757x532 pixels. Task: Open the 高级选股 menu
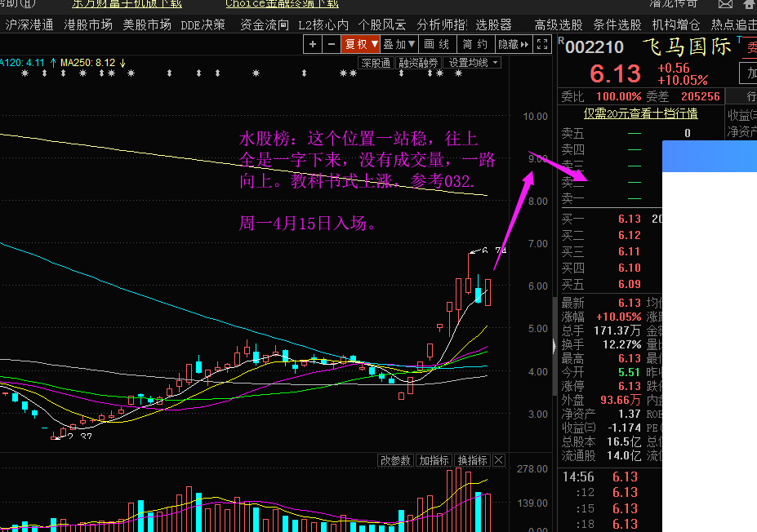click(559, 25)
